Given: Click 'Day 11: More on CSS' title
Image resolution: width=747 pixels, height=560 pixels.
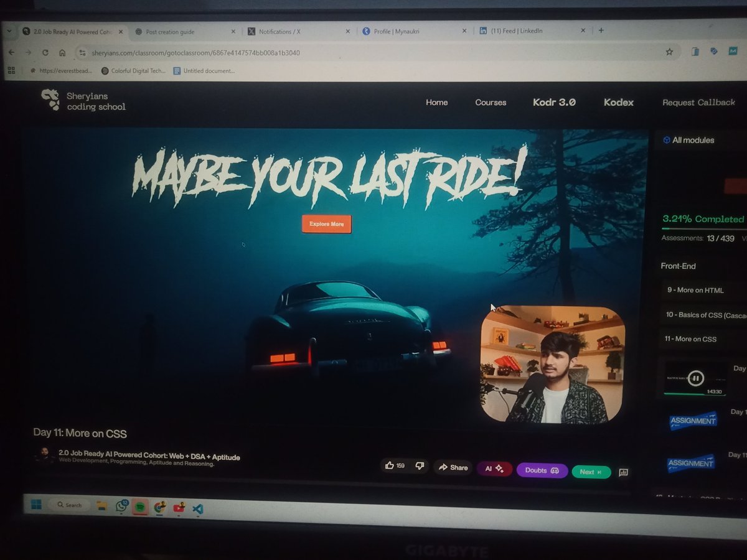Looking at the screenshot, I should [x=80, y=433].
